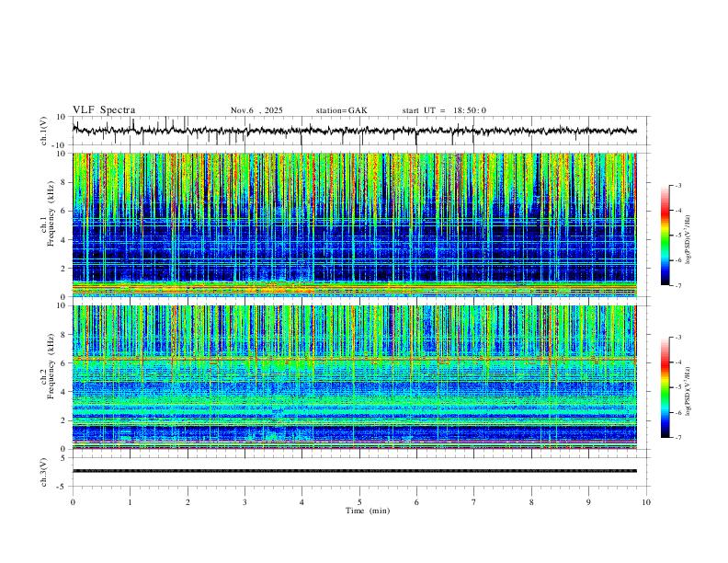
Task: Click time axis tick label "2"
Action: click(x=188, y=502)
